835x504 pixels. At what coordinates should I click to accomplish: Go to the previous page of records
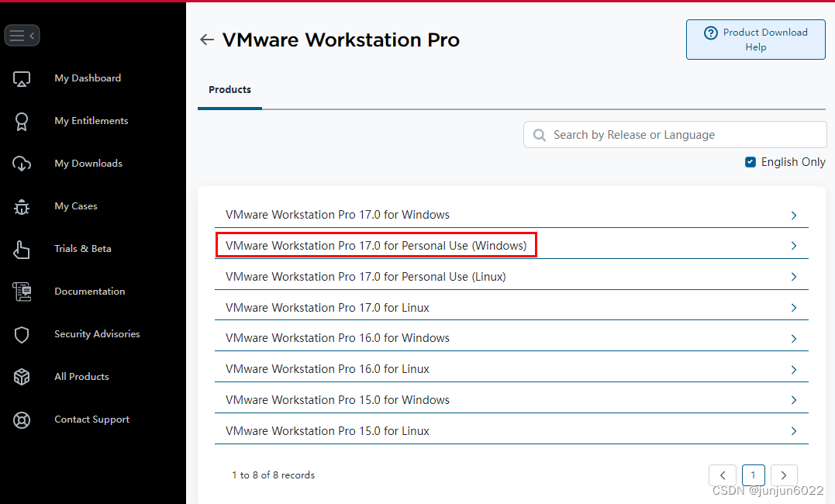click(x=723, y=475)
